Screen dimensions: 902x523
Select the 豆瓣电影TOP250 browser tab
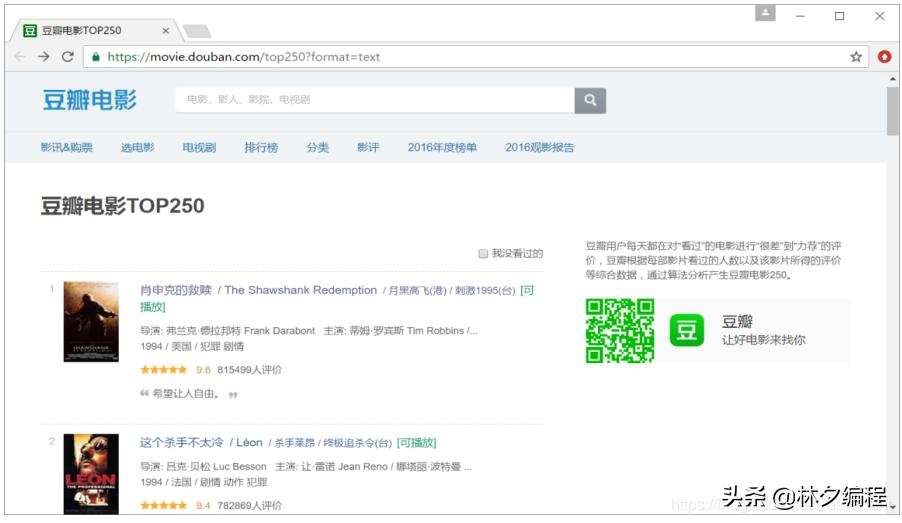[x=95, y=30]
